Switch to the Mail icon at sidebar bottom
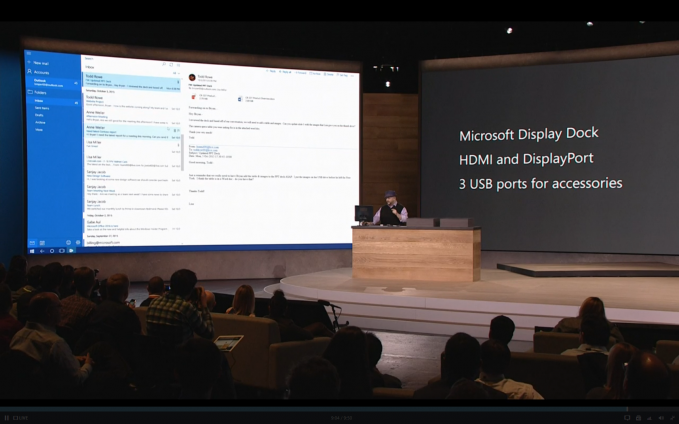The height and width of the screenshot is (424, 679). click(32, 243)
